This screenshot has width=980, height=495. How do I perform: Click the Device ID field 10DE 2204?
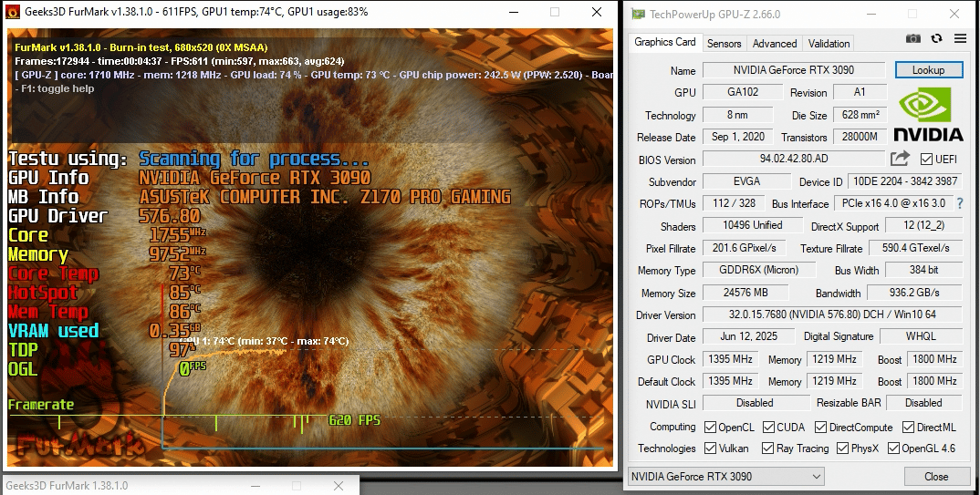click(905, 181)
